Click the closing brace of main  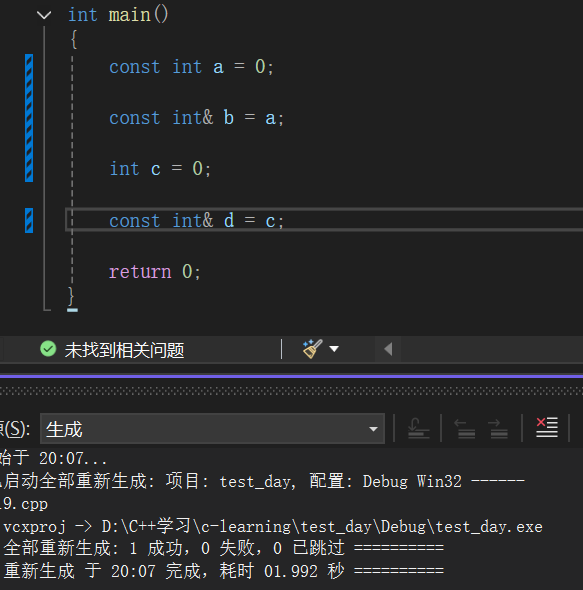pyautogui.click(x=71, y=296)
